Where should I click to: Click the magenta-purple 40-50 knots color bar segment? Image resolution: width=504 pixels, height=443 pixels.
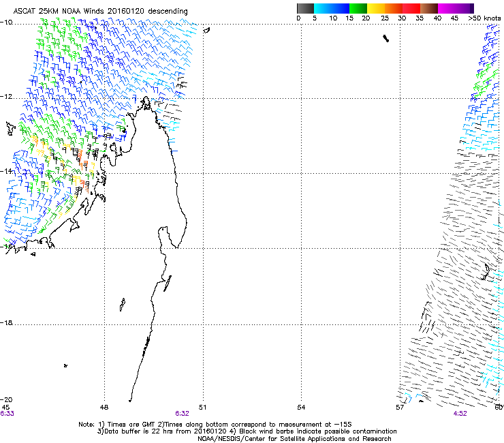coord(456,8)
